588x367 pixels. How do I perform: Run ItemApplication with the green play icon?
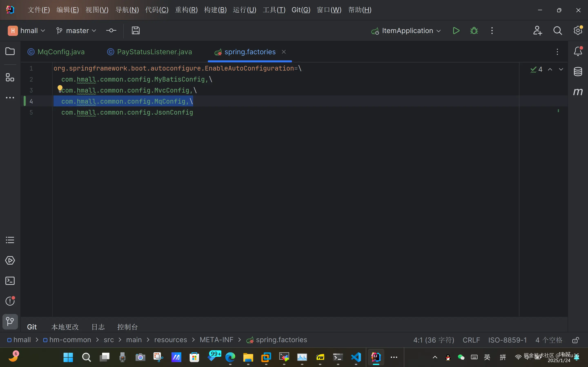(x=456, y=31)
